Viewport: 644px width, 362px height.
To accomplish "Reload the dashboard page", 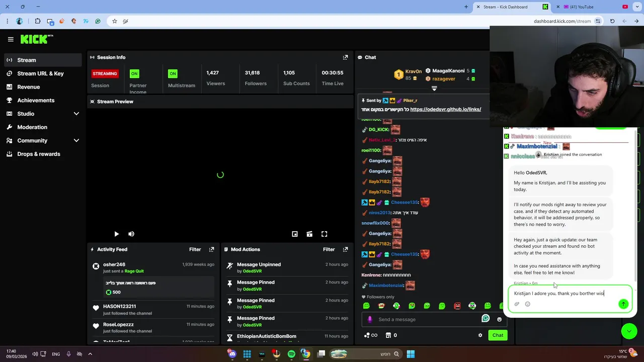I will coord(612,21).
